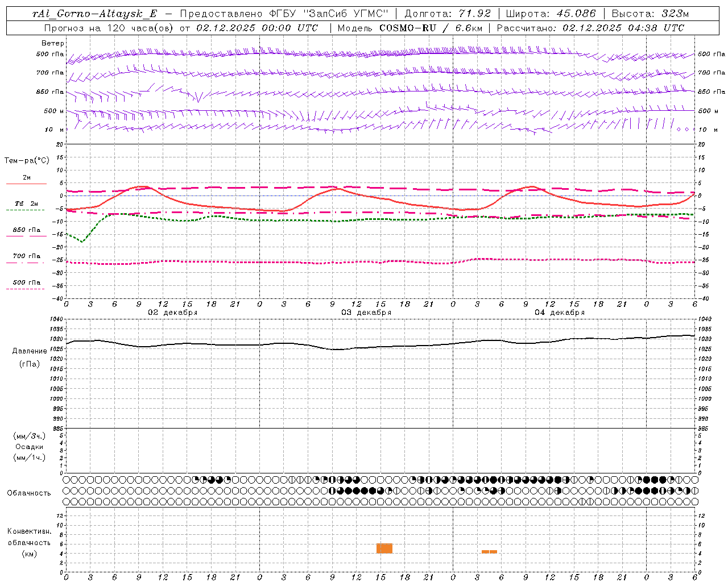Click the 500 гПа temperature legend dashed sample
Screen dimensions: 728x582
click(26, 289)
